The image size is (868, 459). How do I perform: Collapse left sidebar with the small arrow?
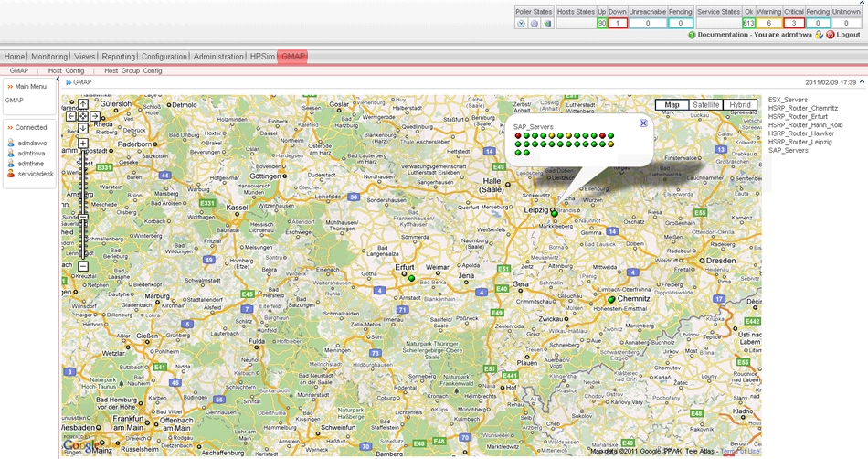click(x=58, y=80)
